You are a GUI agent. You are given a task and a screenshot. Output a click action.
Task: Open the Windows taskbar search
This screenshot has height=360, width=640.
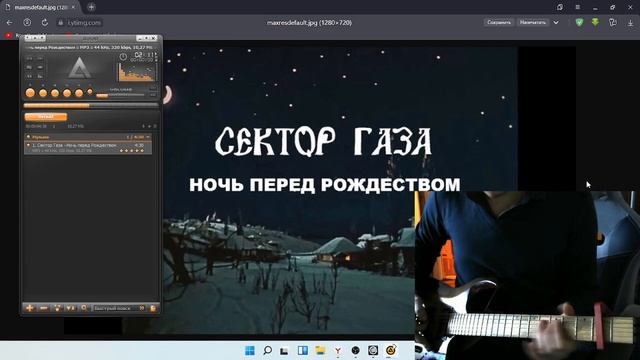267,350
